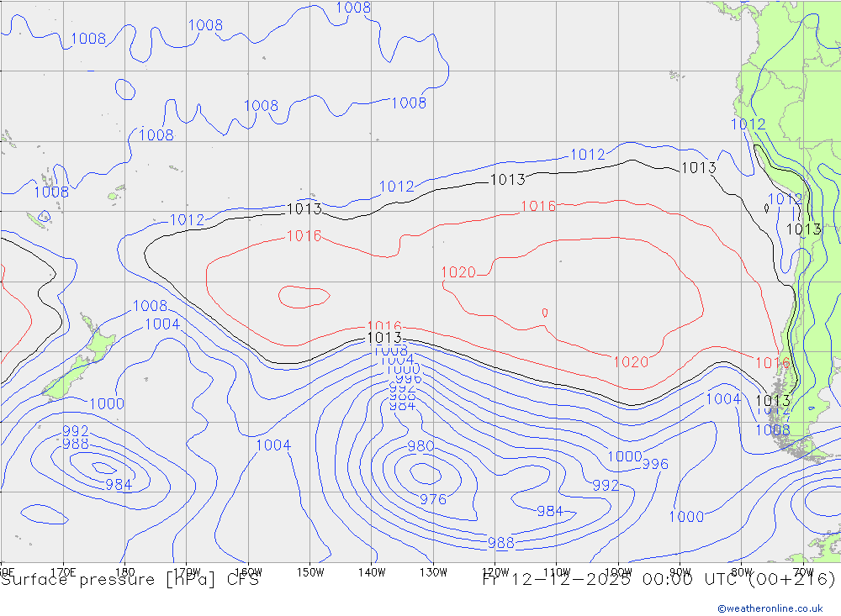Click the 100W longitude axis label

click(618, 572)
